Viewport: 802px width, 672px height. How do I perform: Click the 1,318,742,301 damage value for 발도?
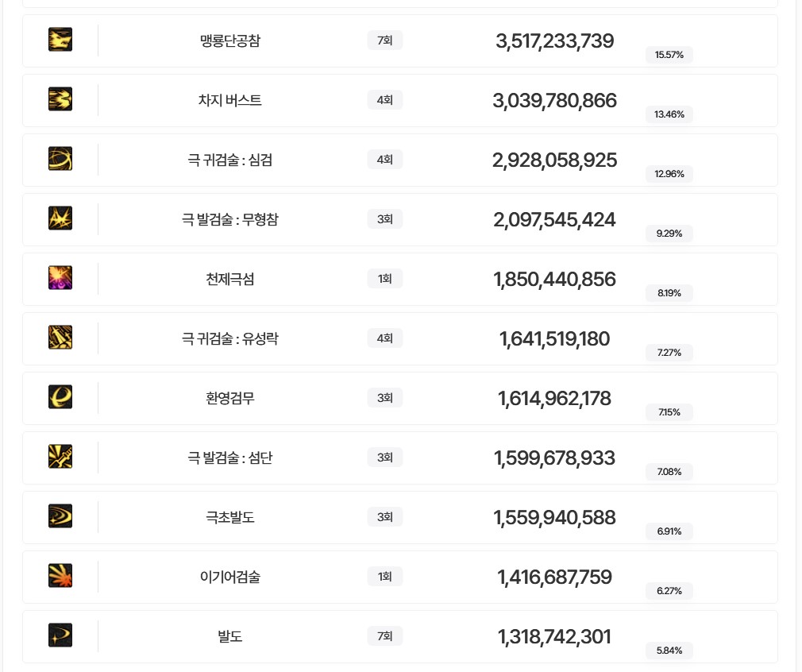tap(554, 637)
